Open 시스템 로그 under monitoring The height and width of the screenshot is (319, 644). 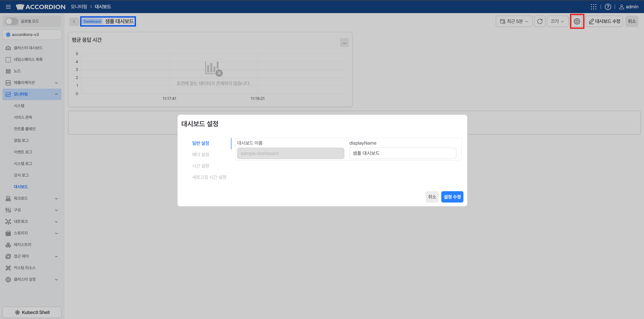pos(23,164)
